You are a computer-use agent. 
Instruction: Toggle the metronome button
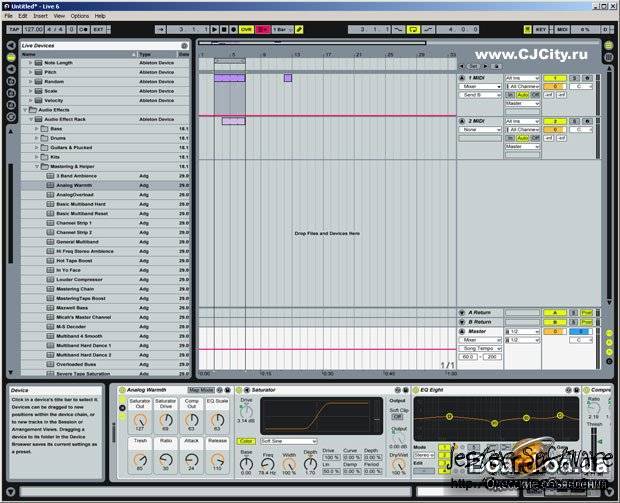coord(83,29)
